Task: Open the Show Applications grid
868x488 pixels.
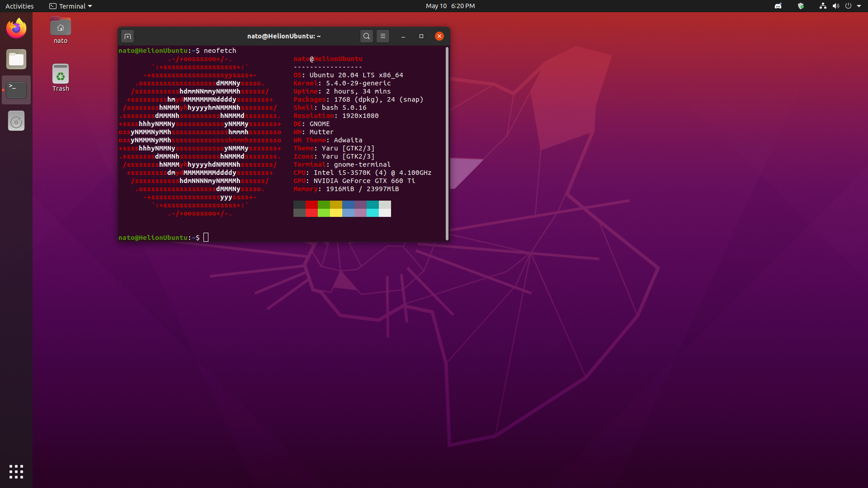Action: 16,471
